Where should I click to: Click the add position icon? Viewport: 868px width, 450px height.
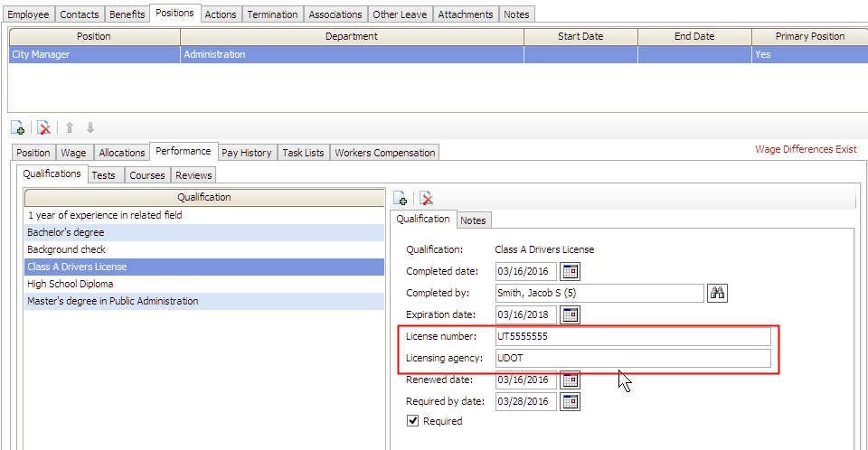coord(17,128)
